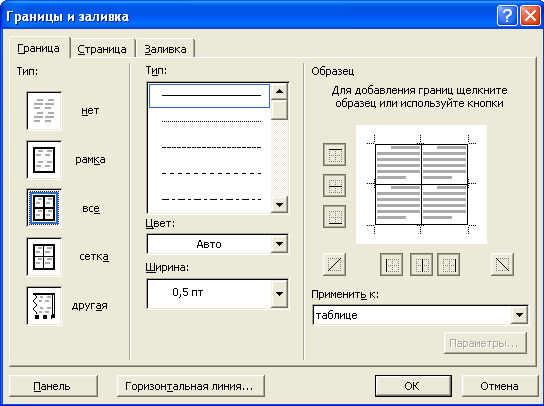Toggle the inside horizontal border button
This screenshot has width=544, height=406.
(x=334, y=186)
